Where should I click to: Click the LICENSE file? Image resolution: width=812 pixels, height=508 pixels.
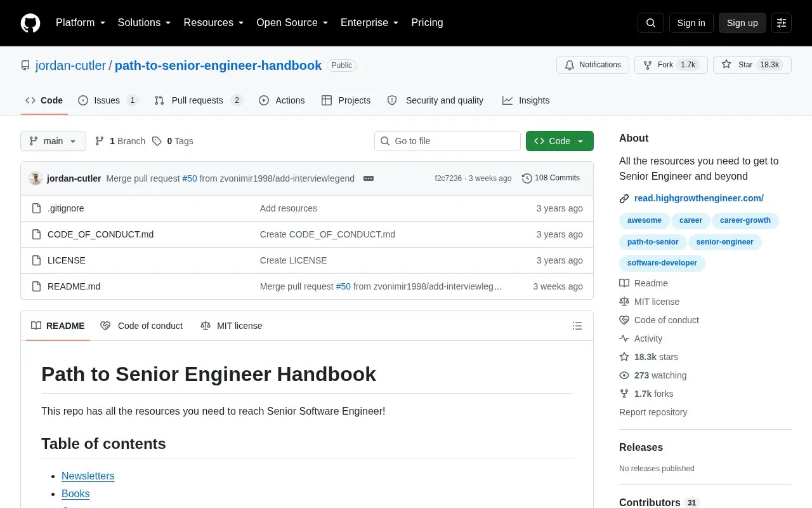(x=67, y=260)
